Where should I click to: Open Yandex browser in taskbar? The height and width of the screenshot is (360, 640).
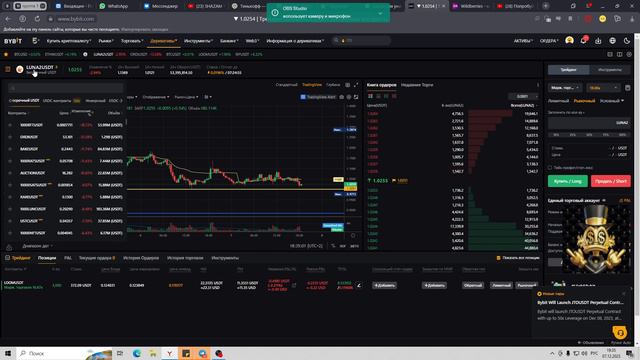169,353
